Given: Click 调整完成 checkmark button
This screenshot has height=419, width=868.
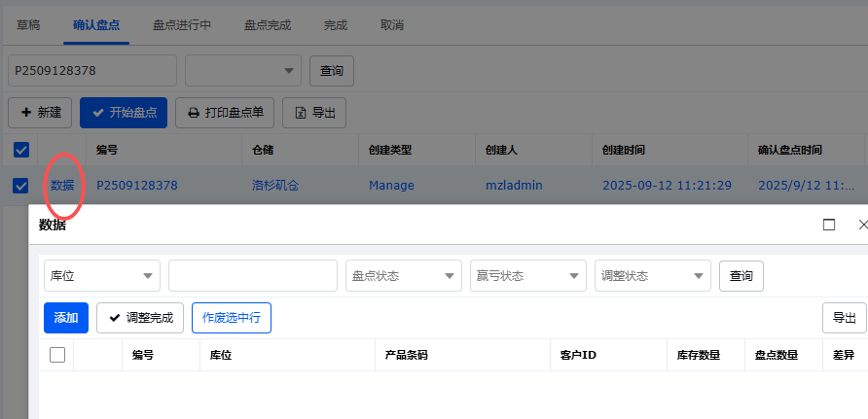Looking at the screenshot, I should pos(140,318).
